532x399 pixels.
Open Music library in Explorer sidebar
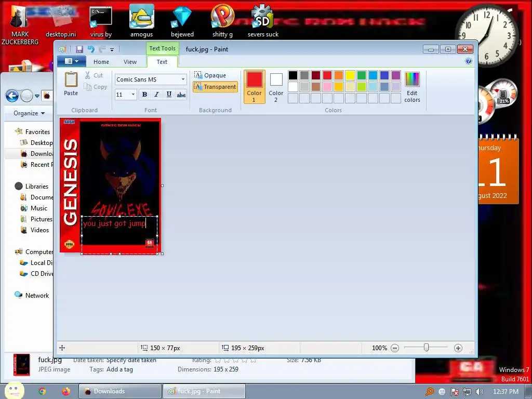tap(34, 208)
